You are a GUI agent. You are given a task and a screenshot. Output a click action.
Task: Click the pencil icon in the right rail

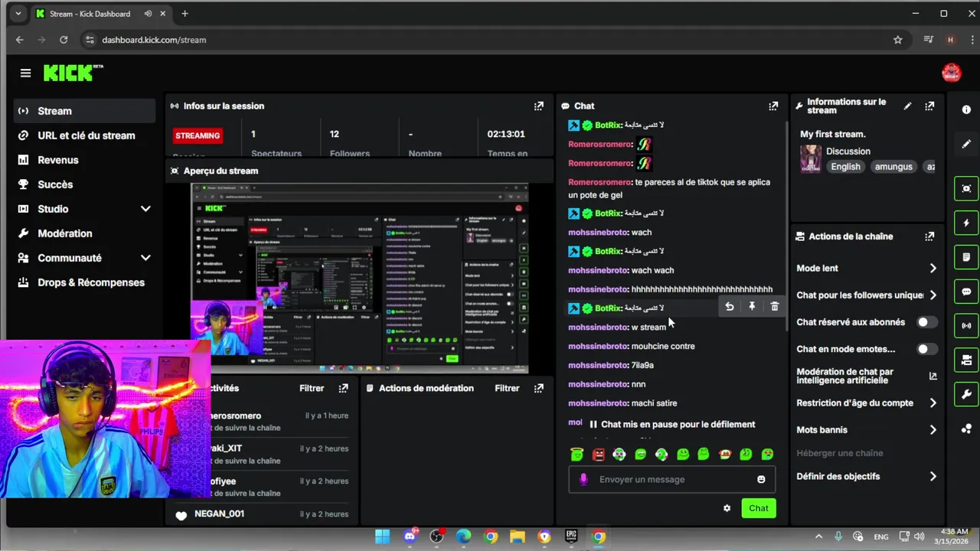[x=966, y=144]
